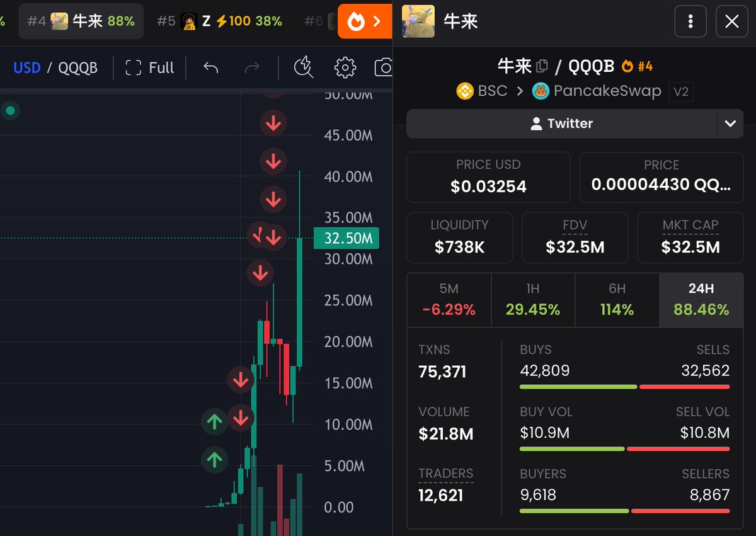Click the green buys ratio bar
The width and height of the screenshot is (756, 536).
coord(578,387)
